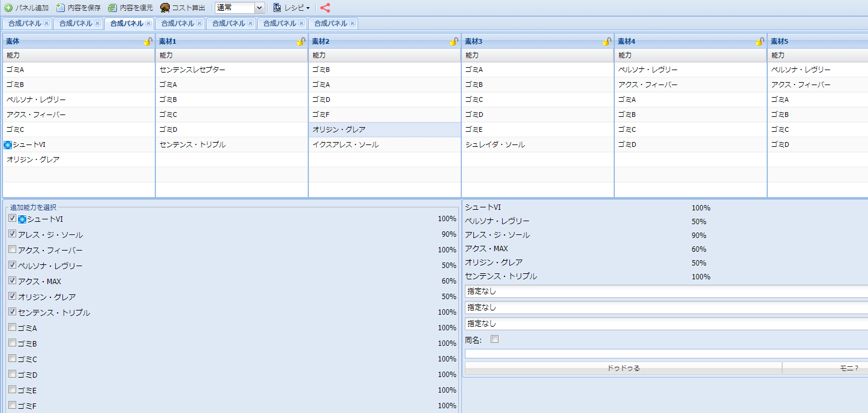Toggle the lock icon on 素材4 column
The height and width of the screenshot is (413, 868).
760,41
